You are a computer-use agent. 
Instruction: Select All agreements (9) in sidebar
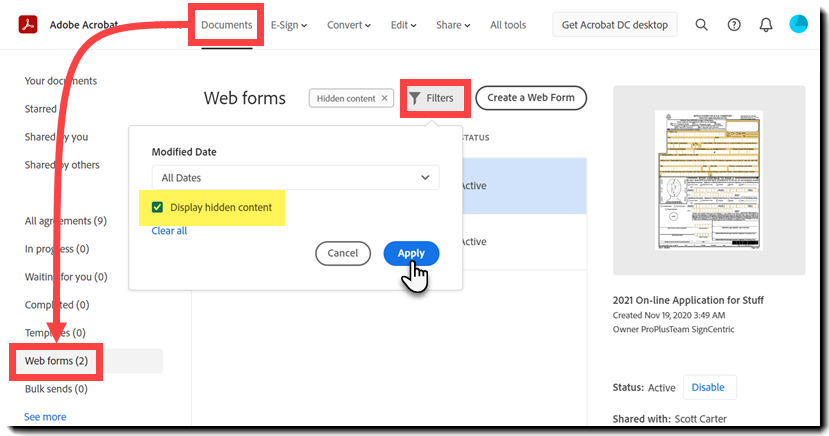[x=66, y=221]
